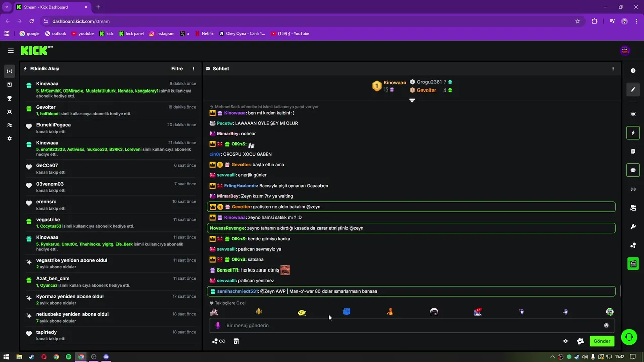Image resolution: width=644 pixels, height=362 pixels.
Task: Open the green headset support button
Action: pyautogui.click(x=629, y=337)
